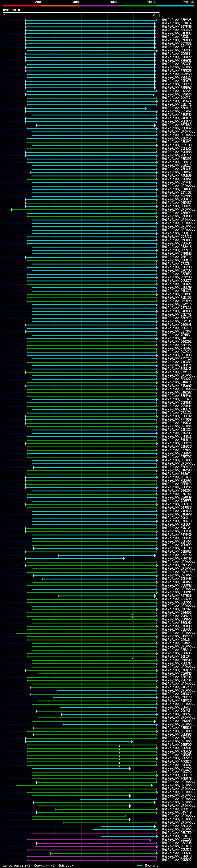This screenshot has height=868, width=197.
Task: Select label UniRef100_Q4XXC8
Action: (177, 636)
